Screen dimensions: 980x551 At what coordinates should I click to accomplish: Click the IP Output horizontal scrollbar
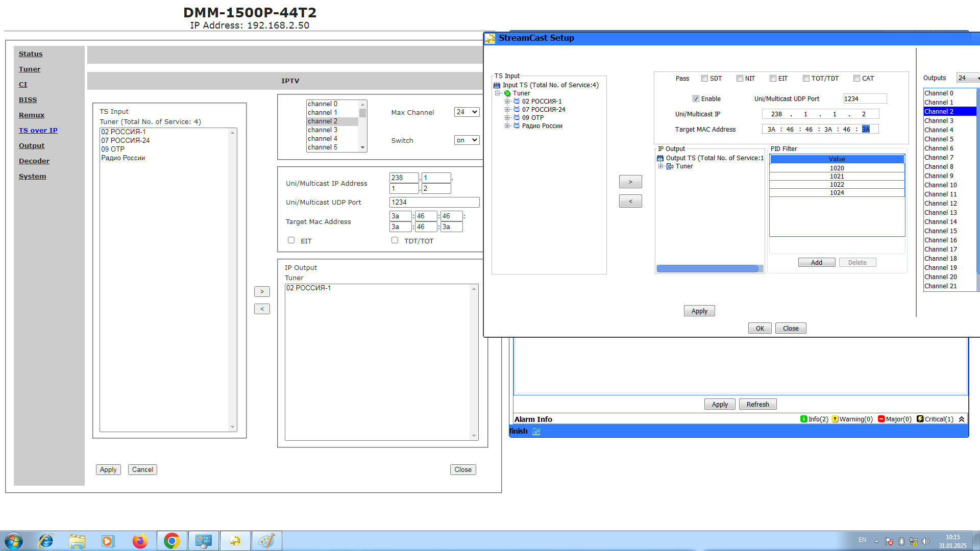[x=707, y=268]
